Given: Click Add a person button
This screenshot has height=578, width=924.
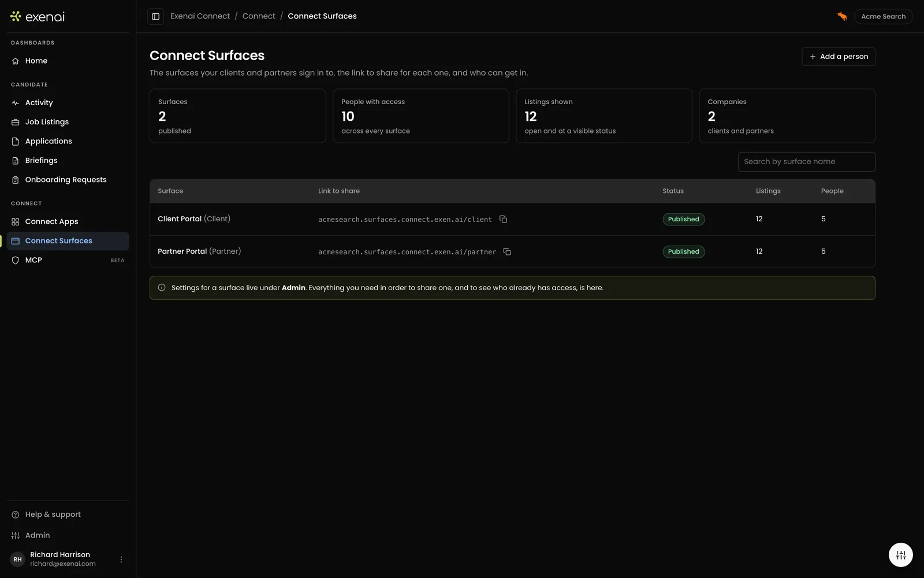Looking at the screenshot, I should 839,57.
